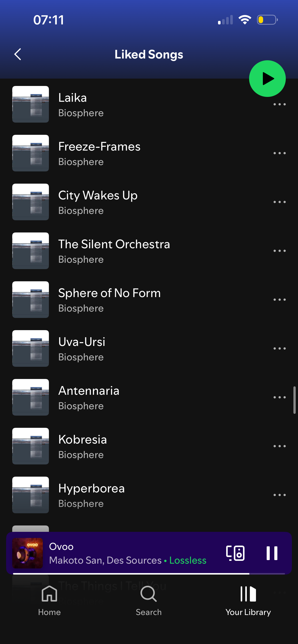This screenshot has height=644, width=298.
Task: Open the Ovoo album art thumbnail in mini player
Action: pyautogui.click(x=28, y=553)
